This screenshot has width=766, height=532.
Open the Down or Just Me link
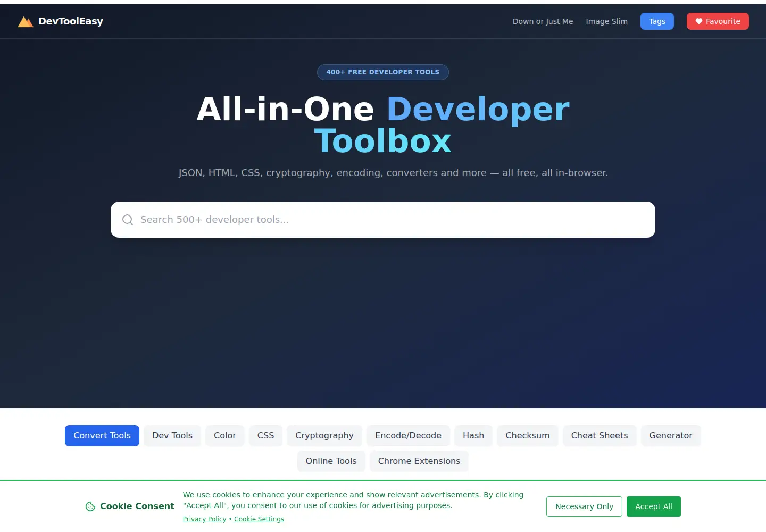click(x=543, y=21)
